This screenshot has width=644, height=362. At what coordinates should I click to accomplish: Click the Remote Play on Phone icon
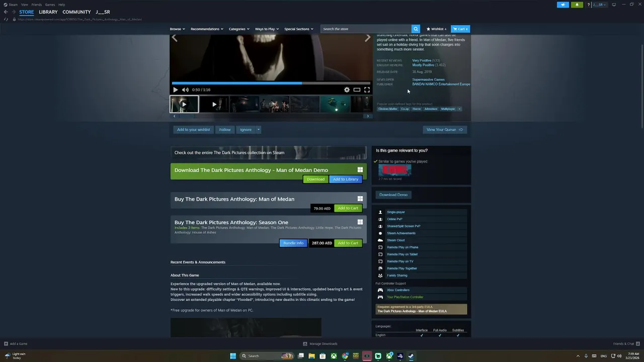pos(380,247)
